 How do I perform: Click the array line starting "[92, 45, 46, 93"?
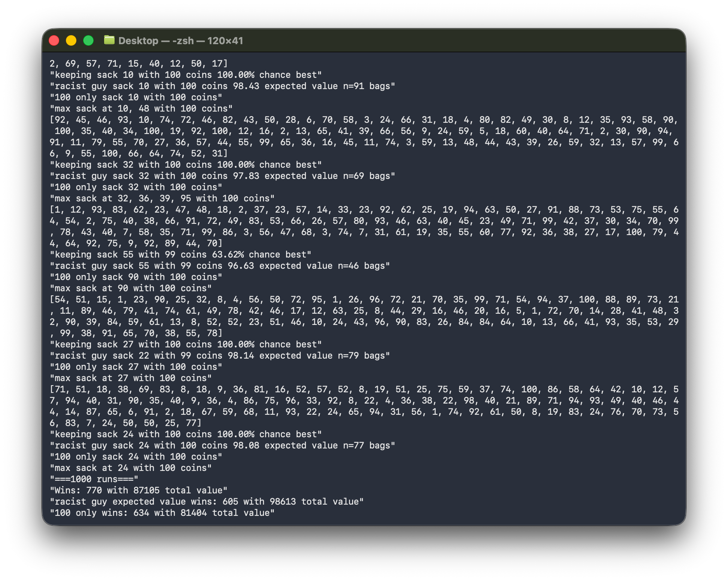tap(364, 120)
